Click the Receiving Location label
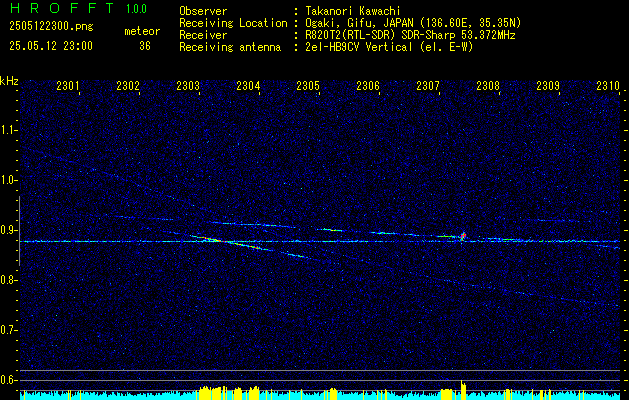 (233, 23)
